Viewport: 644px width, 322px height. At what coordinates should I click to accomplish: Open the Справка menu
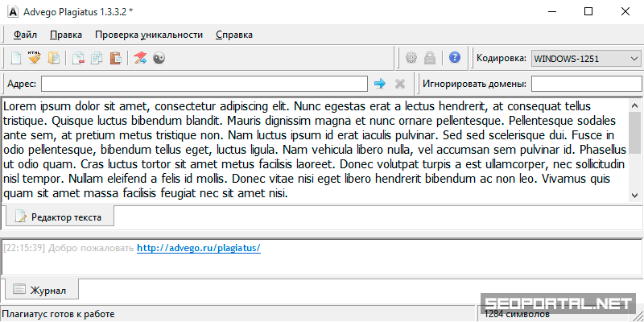tap(233, 35)
